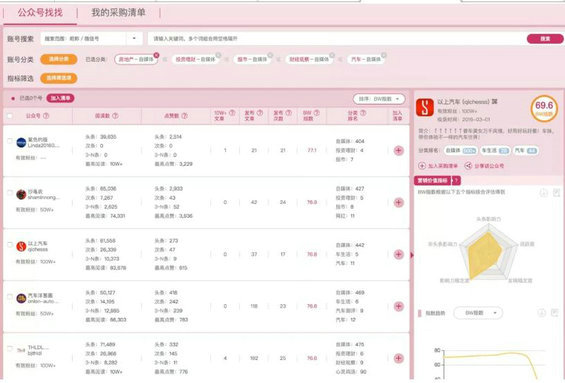Click the shaminnong account avatar
Image resolution: width=565 pixels, height=383 pixels.
(21, 195)
